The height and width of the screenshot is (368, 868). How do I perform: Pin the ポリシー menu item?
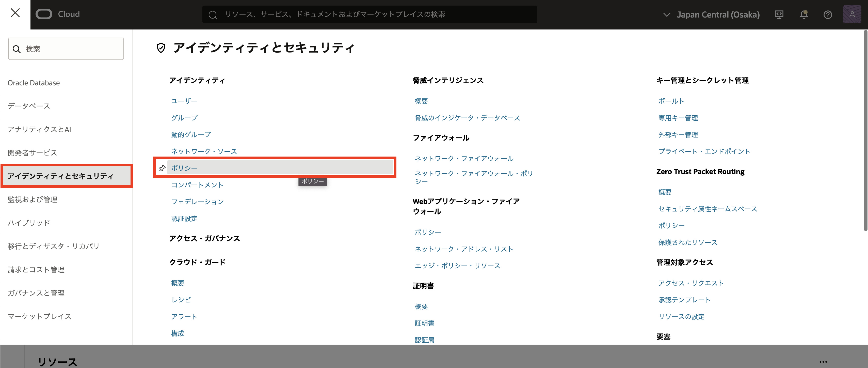(x=162, y=168)
